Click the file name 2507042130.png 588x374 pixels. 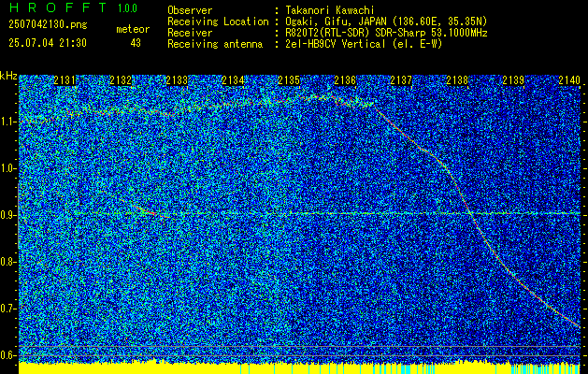coord(48,25)
